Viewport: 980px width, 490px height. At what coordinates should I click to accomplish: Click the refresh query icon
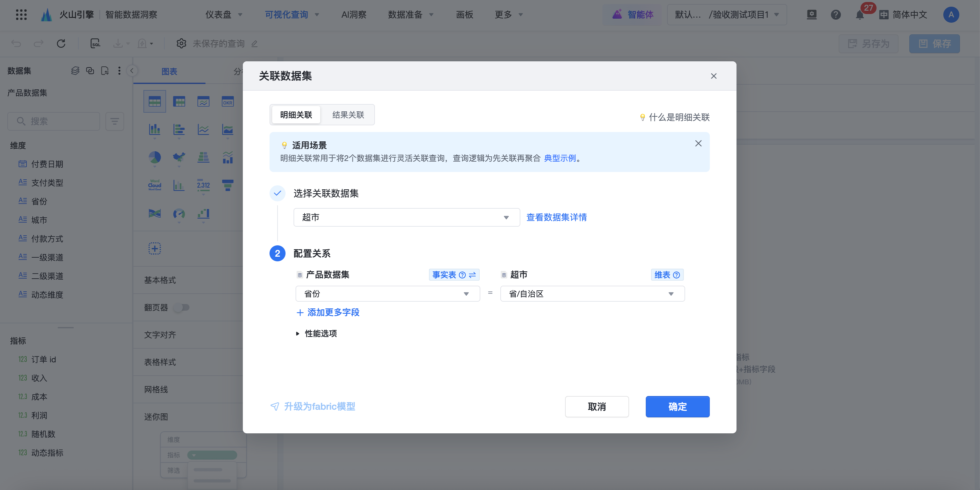click(x=61, y=43)
